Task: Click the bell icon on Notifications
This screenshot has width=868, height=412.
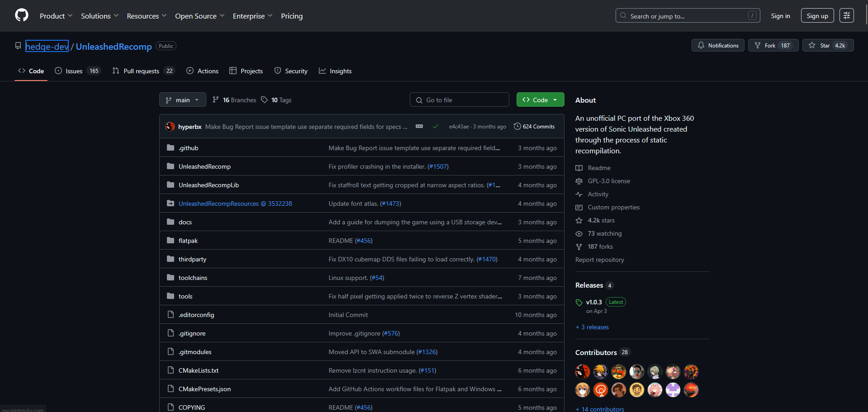Action: pyautogui.click(x=701, y=45)
